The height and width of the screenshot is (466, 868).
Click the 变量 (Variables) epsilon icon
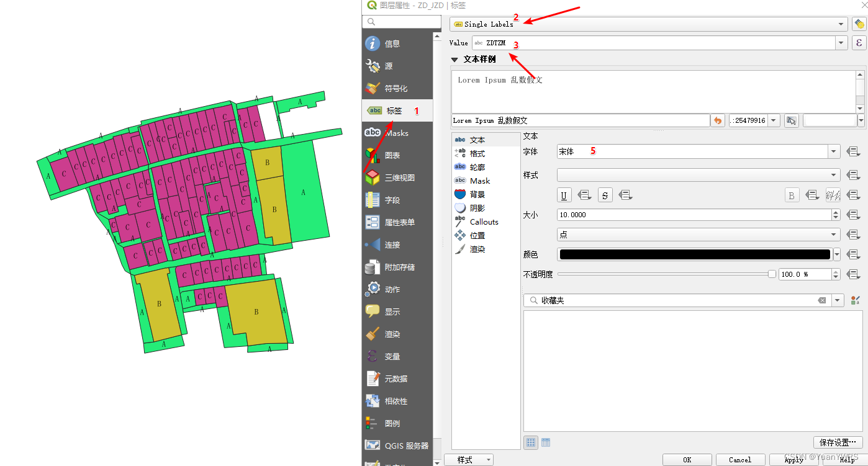373,356
